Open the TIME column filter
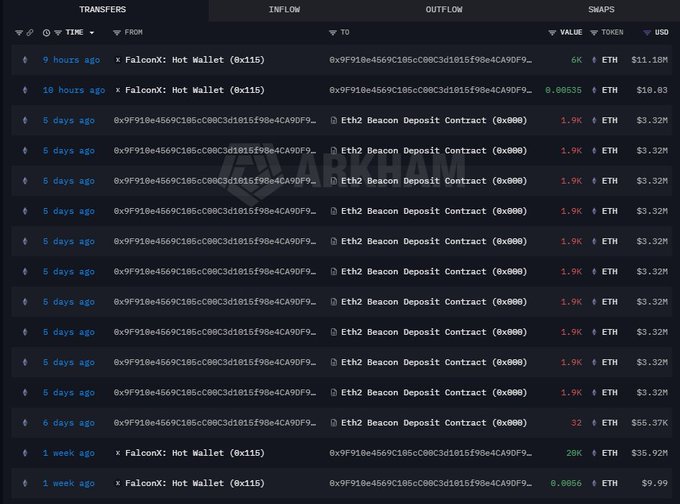 tap(58, 33)
